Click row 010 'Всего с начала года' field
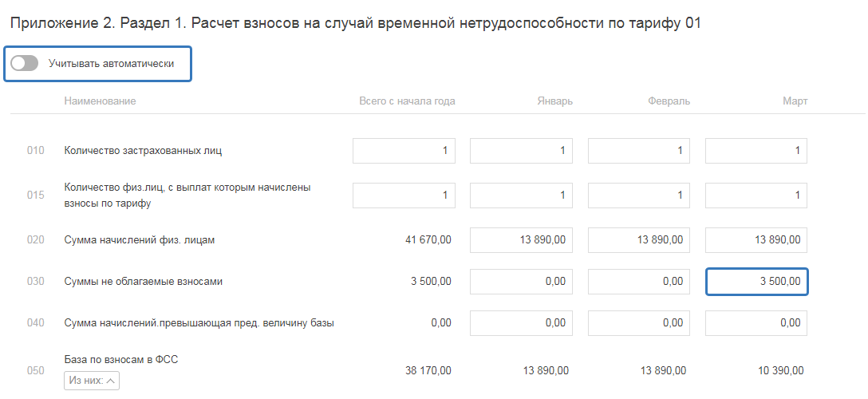 (404, 151)
